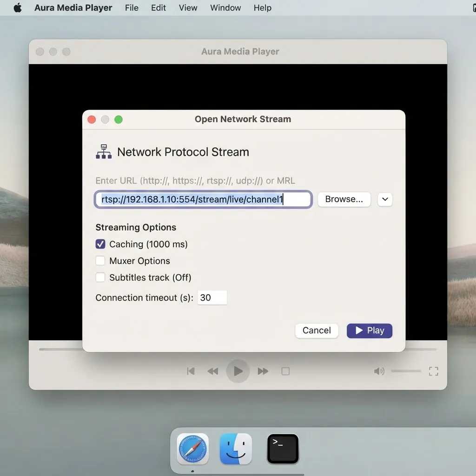This screenshot has height=476, width=476.
Task: Click the Connection timeout (s) label
Action: tap(144, 297)
